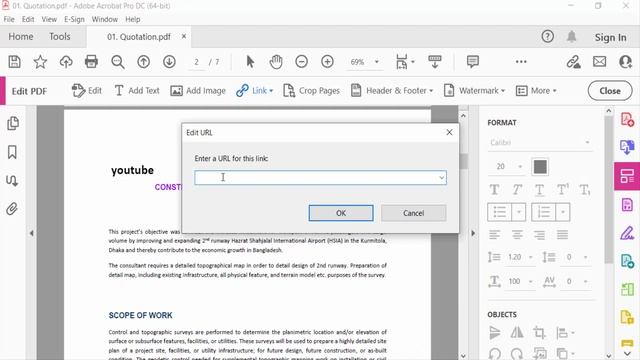Open the Edit menu
This screenshot has width=640, height=360.
pos(28,19)
